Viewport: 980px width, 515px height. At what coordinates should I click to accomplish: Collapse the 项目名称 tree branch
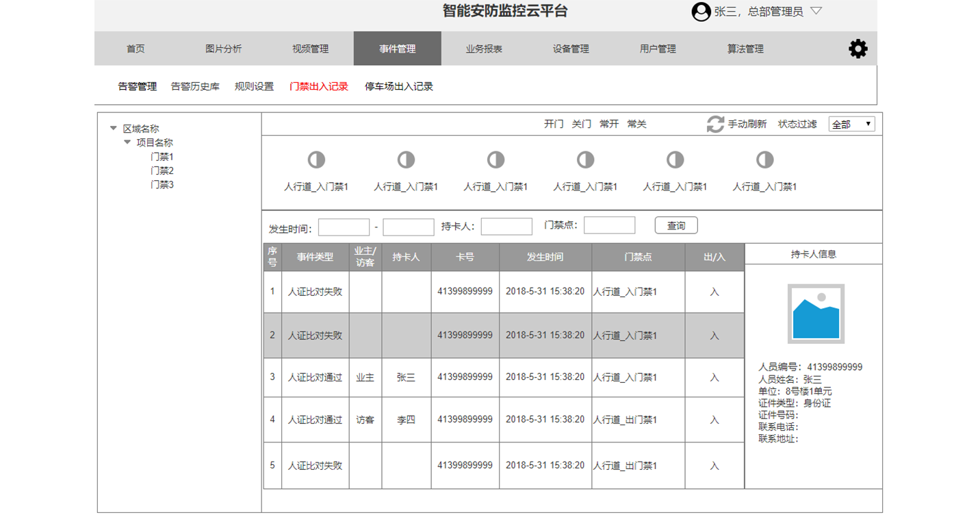tap(126, 142)
